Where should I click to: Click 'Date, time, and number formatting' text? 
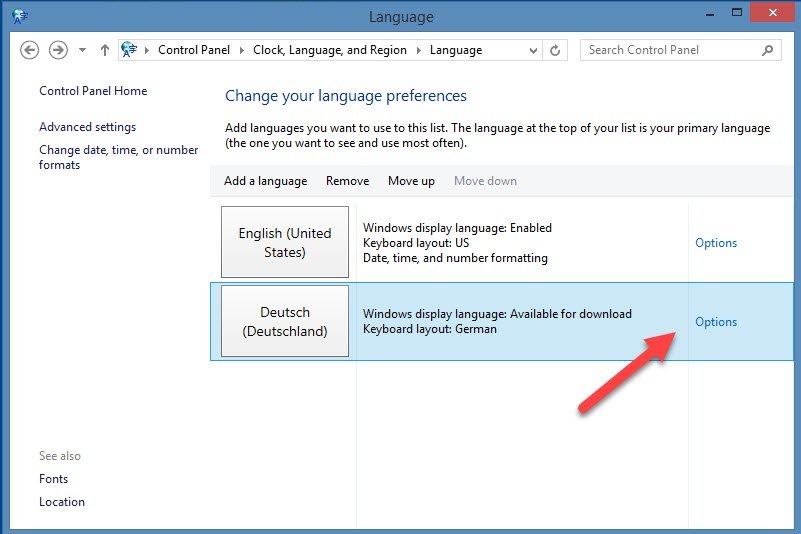click(x=455, y=258)
